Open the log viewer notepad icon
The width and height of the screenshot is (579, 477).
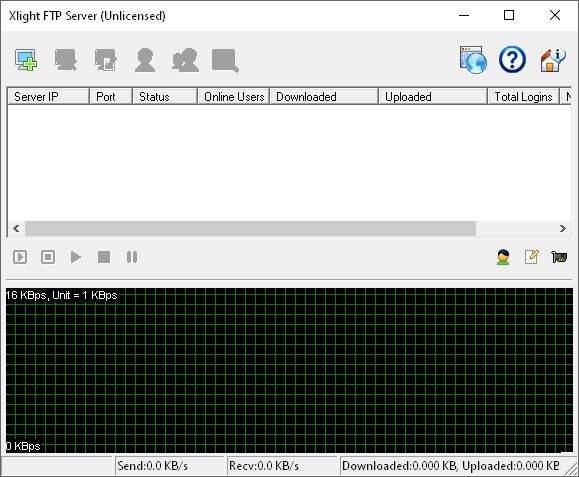pos(532,257)
